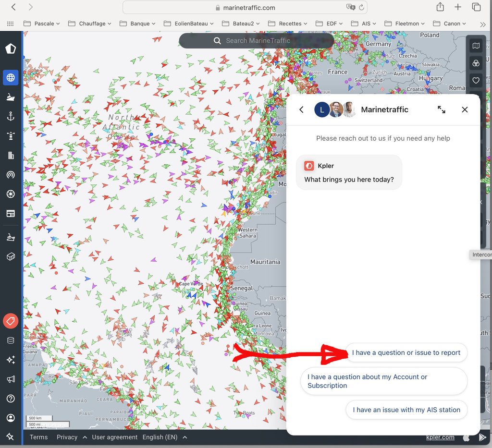Choose the Account or Subscription question option

click(384, 381)
